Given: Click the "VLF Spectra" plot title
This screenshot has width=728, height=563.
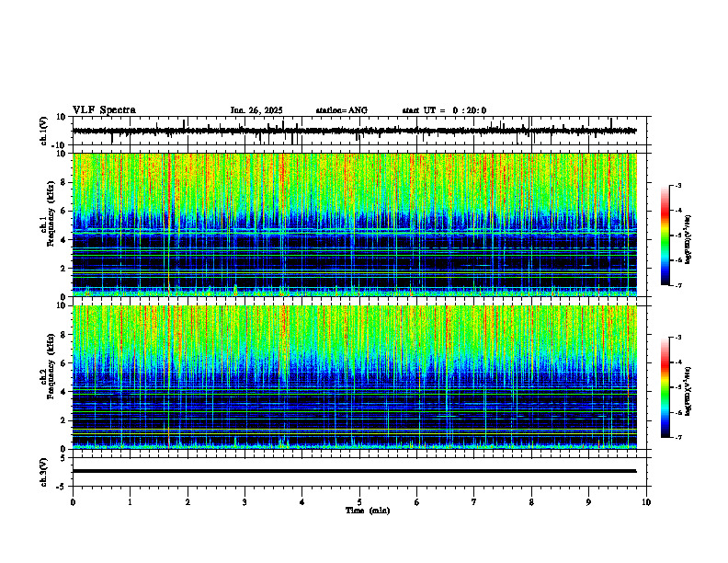Looking at the screenshot, I should (x=104, y=110).
